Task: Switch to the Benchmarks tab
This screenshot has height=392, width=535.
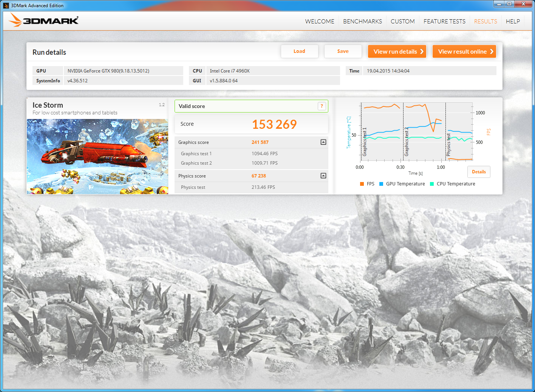Action: 362,22
